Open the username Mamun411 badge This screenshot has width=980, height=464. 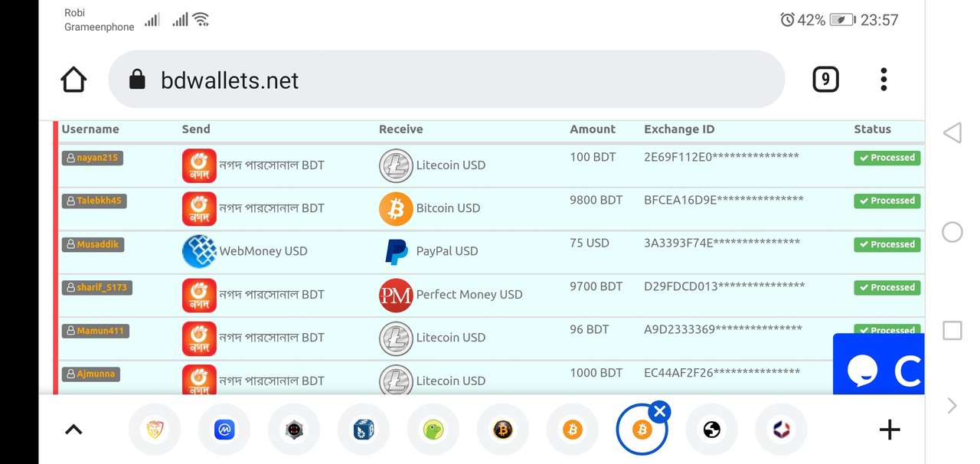click(x=96, y=331)
